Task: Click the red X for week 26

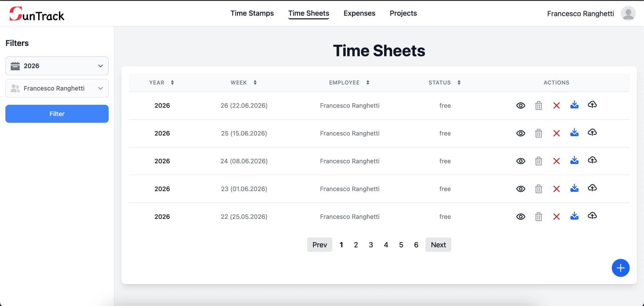Action: coord(556,105)
